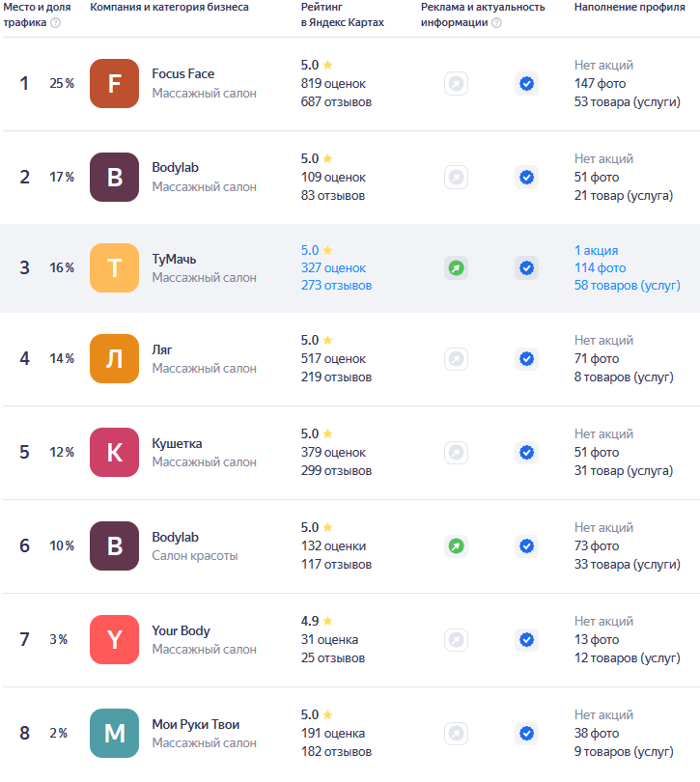Click the help icon next to 'Место и доля трафика'
Viewport: 700px width, 782px height.
pos(55,23)
